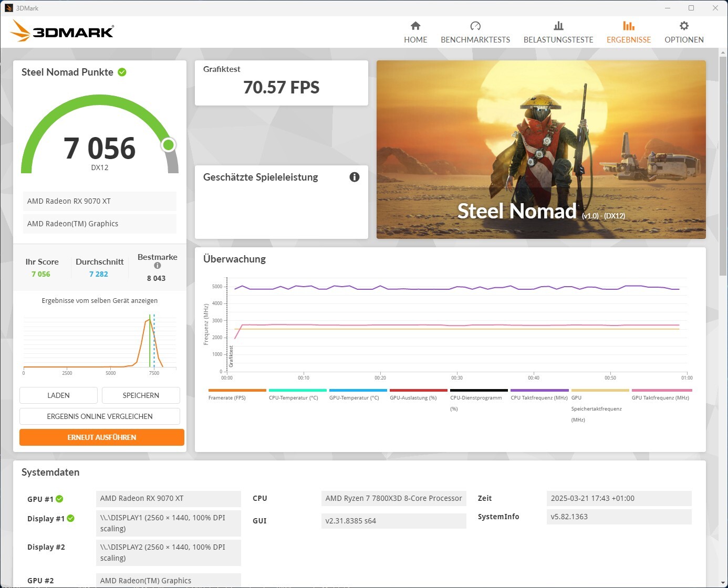Click the orange Framerate color bar

[237, 390]
